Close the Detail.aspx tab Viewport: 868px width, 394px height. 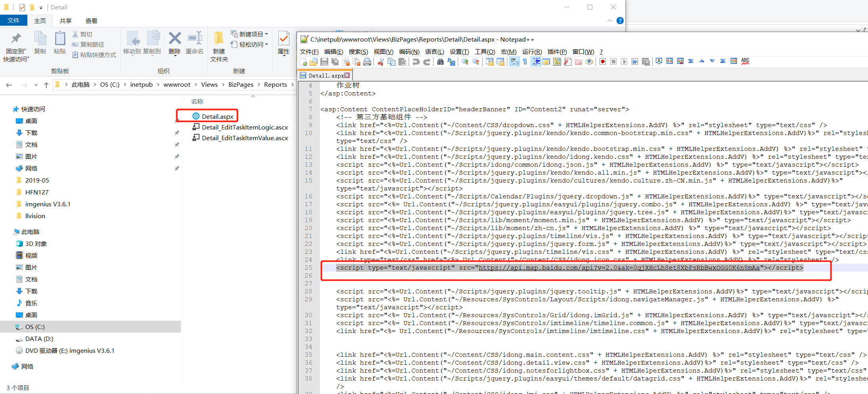point(347,75)
